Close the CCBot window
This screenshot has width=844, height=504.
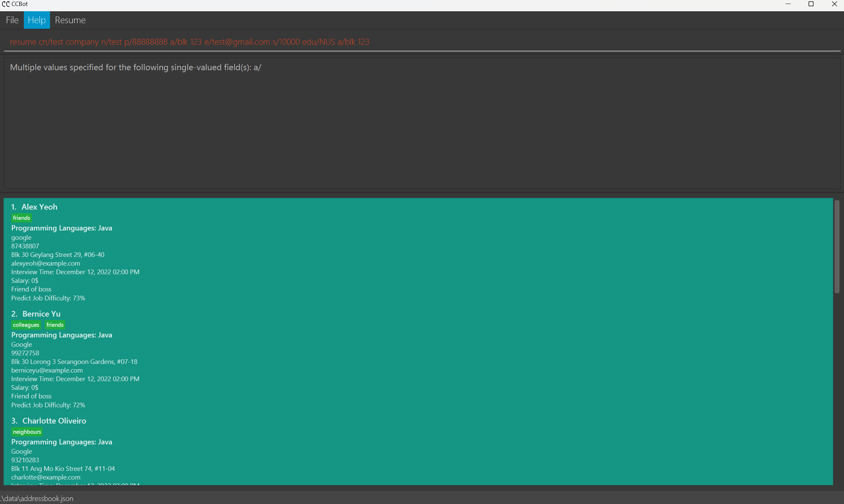834,4
